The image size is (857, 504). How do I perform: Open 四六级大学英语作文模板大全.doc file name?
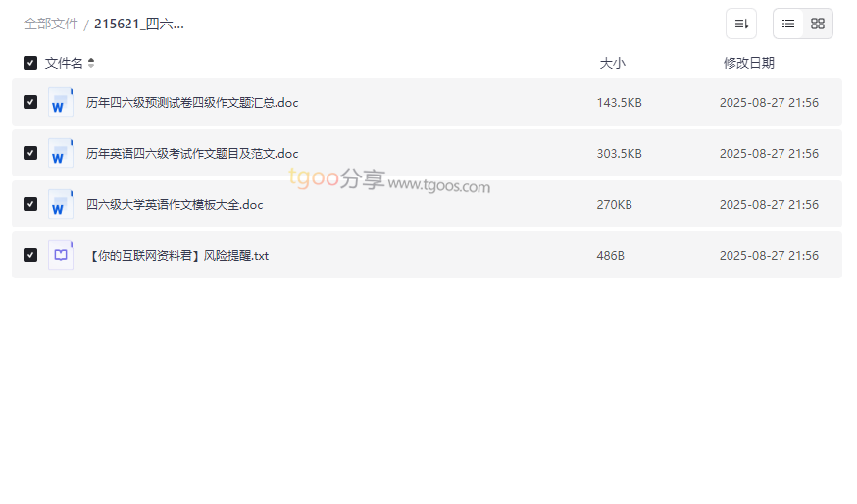click(x=175, y=204)
